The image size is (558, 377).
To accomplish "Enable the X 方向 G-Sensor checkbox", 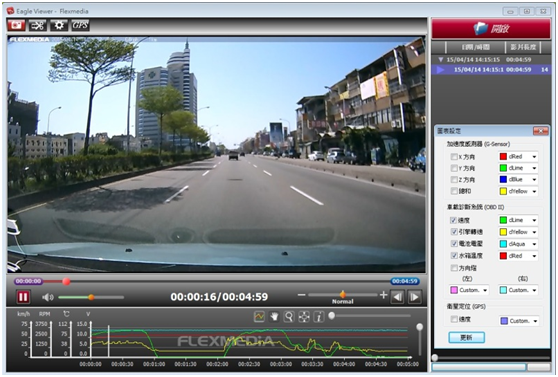I will [454, 157].
